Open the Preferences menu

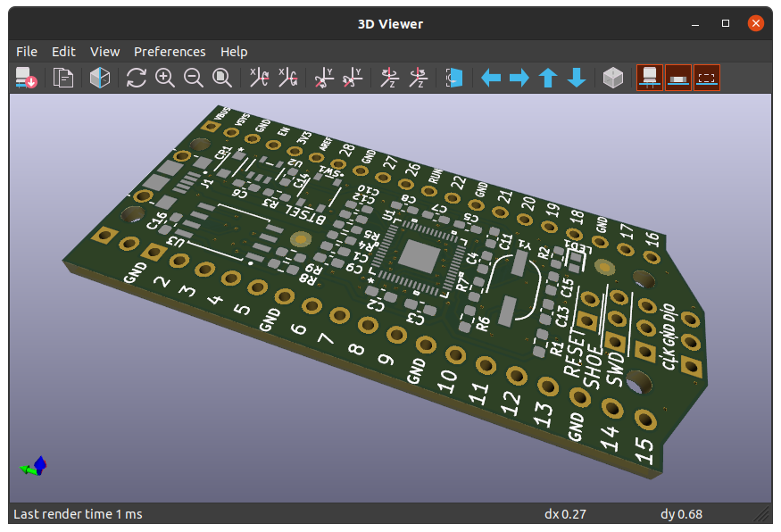coord(170,51)
